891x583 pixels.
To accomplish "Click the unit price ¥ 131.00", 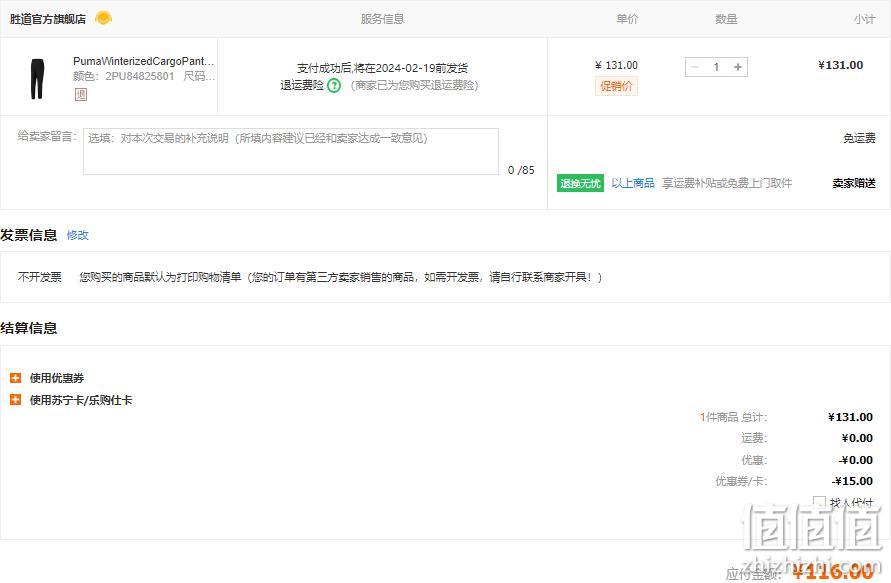I will [x=617, y=65].
